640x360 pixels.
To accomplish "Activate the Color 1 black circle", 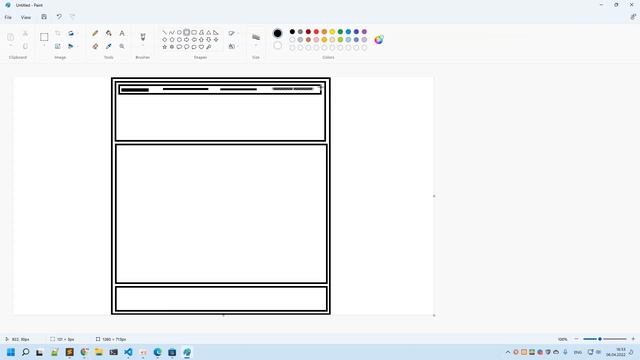I will point(278,33).
